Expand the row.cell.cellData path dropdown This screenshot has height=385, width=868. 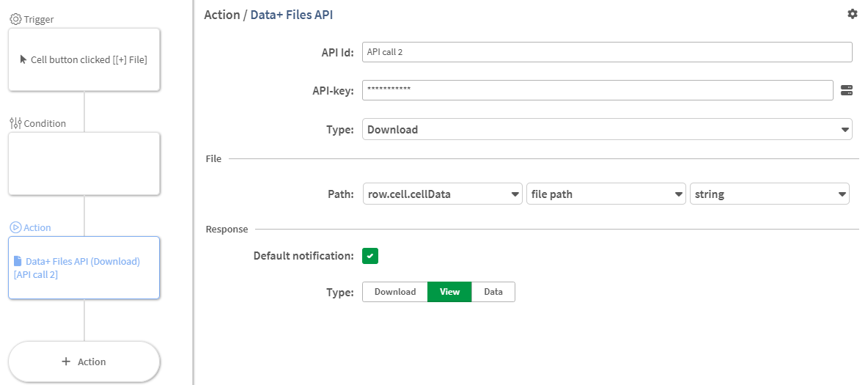coord(443,194)
